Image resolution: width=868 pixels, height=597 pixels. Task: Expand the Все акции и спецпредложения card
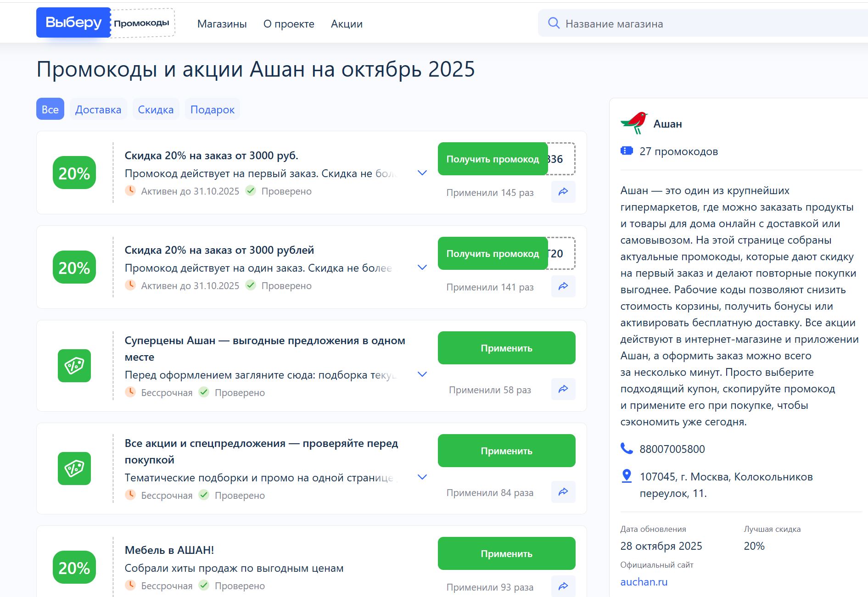[421, 477]
